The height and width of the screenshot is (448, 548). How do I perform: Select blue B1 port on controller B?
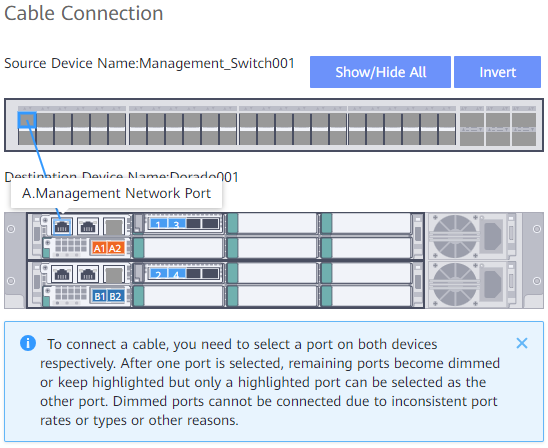[100, 296]
